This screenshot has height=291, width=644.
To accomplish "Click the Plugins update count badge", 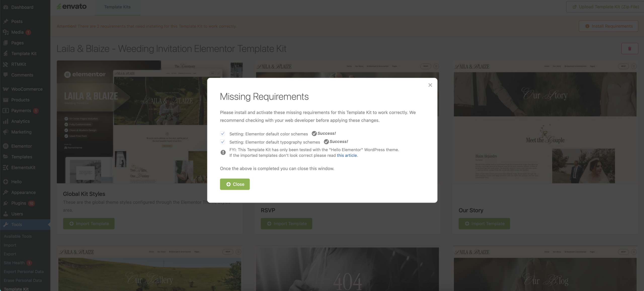I will point(31,203).
